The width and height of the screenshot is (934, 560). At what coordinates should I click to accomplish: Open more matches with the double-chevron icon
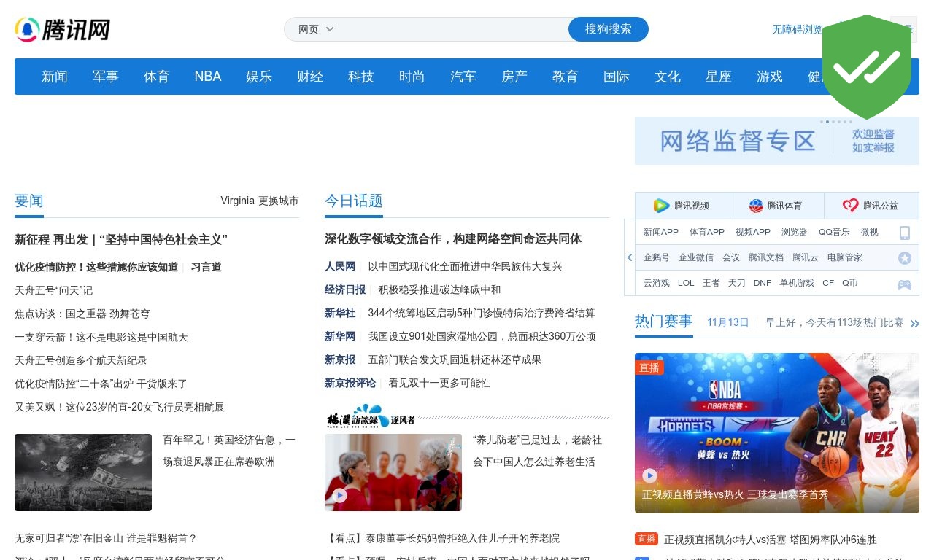(x=915, y=323)
